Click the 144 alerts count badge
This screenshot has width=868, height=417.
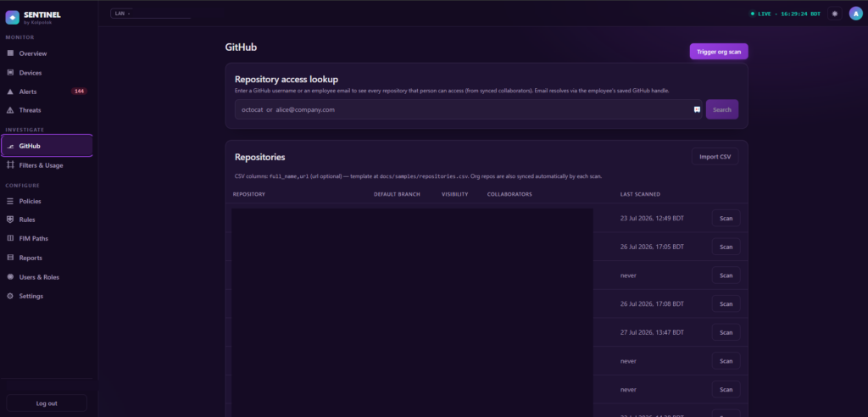(79, 92)
